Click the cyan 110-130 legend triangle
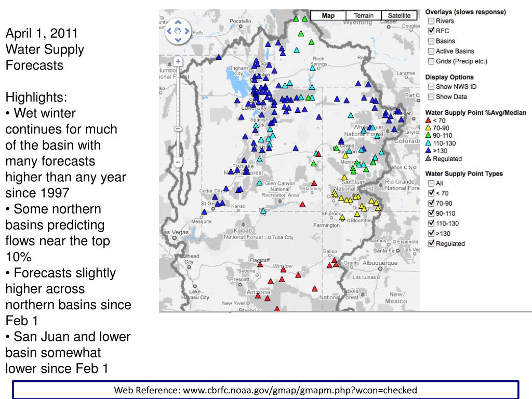532x399 pixels. [x=428, y=143]
